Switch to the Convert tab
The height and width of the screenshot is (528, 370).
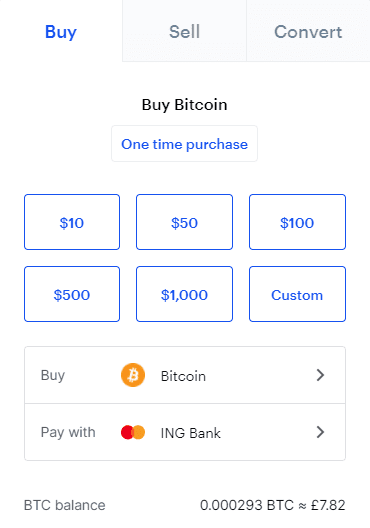click(308, 31)
